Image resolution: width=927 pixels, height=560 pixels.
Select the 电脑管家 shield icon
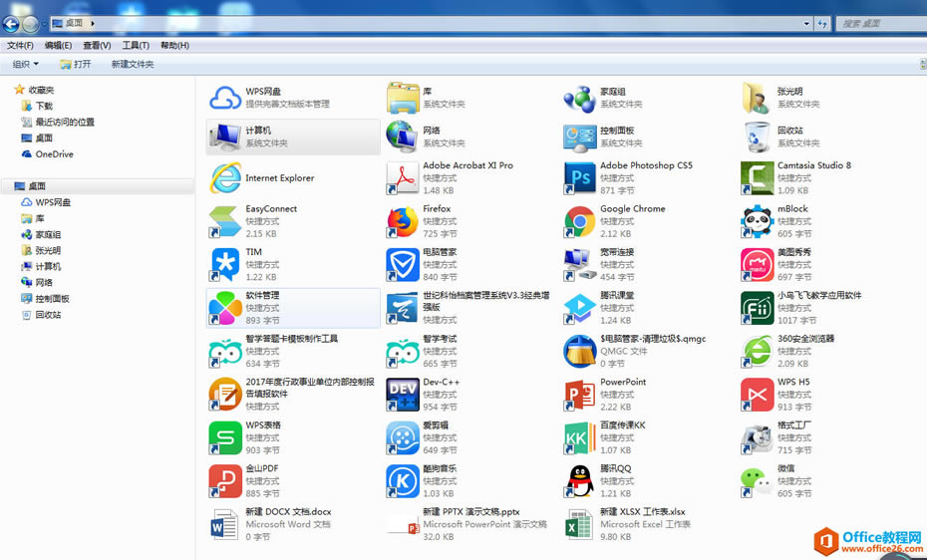pyautogui.click(x=402, y=264)
